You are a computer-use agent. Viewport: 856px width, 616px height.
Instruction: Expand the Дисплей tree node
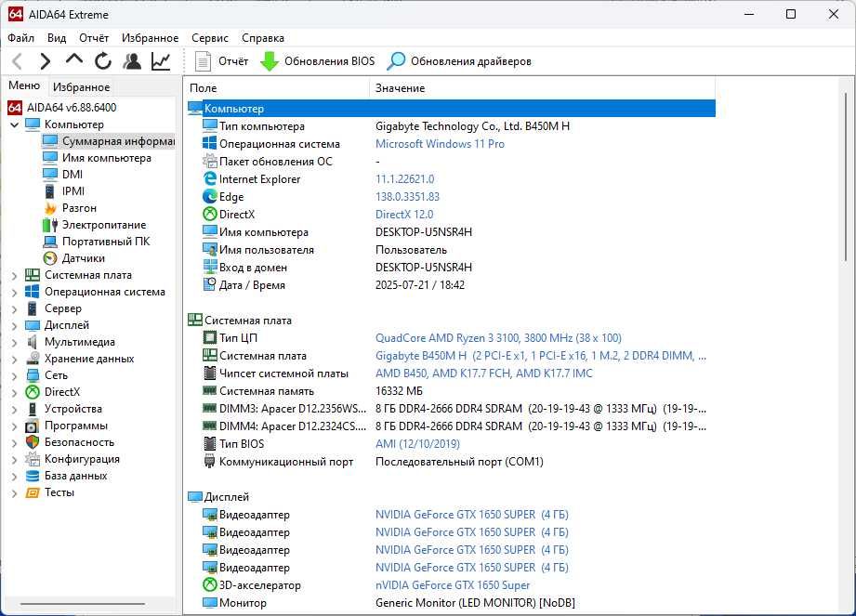15,326
